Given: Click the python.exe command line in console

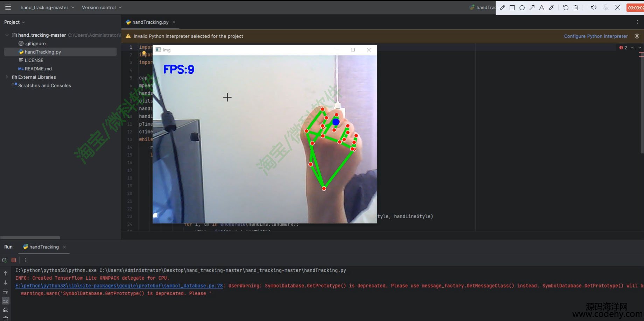Looking at the screenshot, I should (181, 270).
